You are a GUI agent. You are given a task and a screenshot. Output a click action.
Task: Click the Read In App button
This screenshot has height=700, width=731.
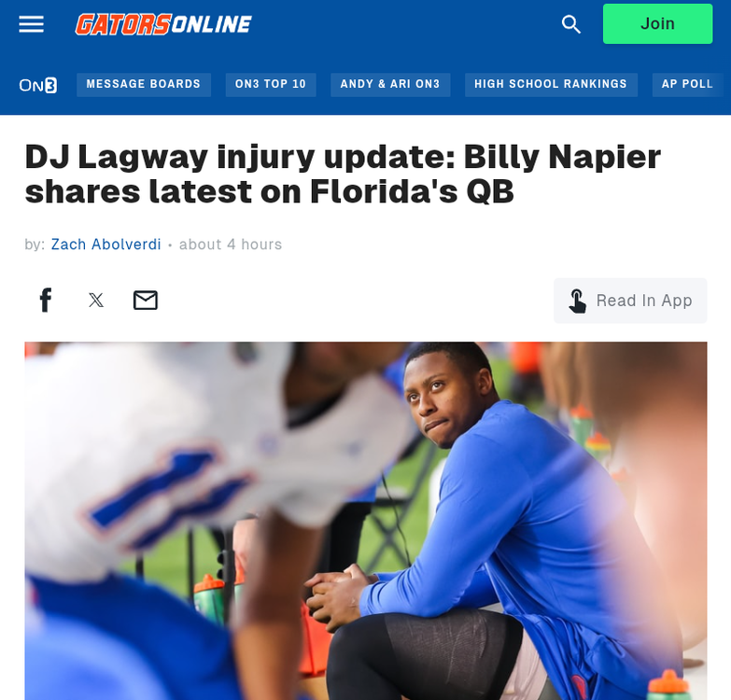(x=630, y=301)
